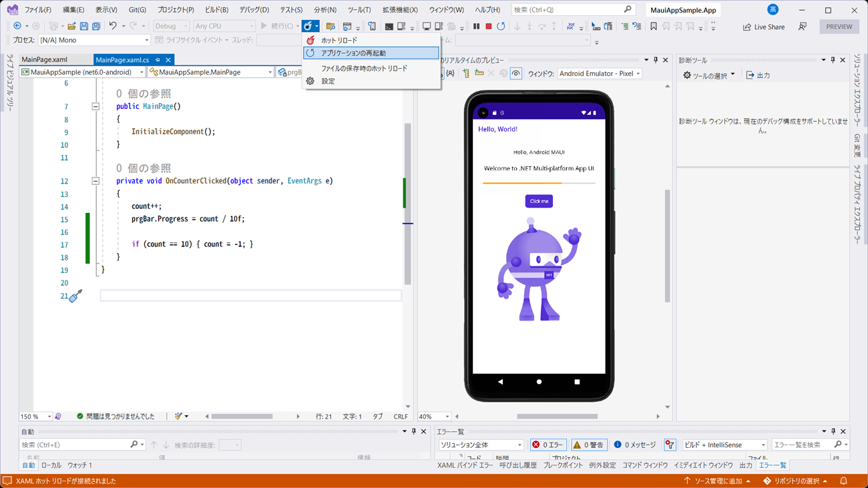This screenshot has height=488, width=868.
Task: Save the current file icon
Action: pyautogui.click(x=83, y=26)
